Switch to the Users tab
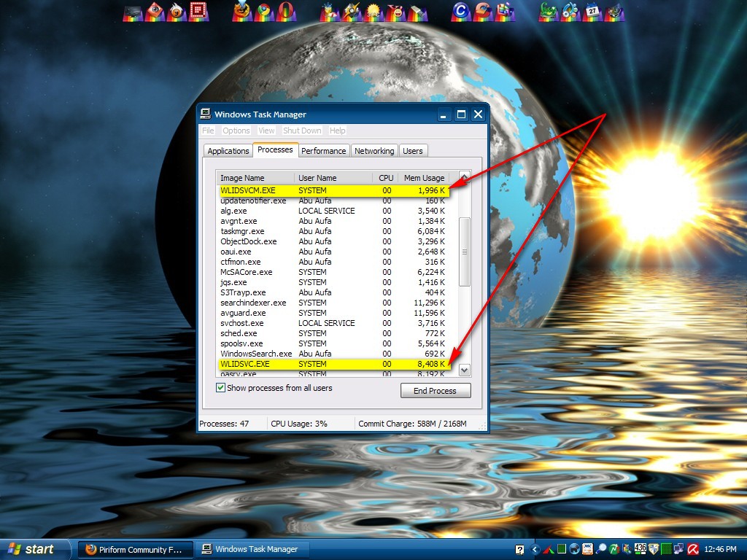The image size is (747, 560). [x=413, y=151]
